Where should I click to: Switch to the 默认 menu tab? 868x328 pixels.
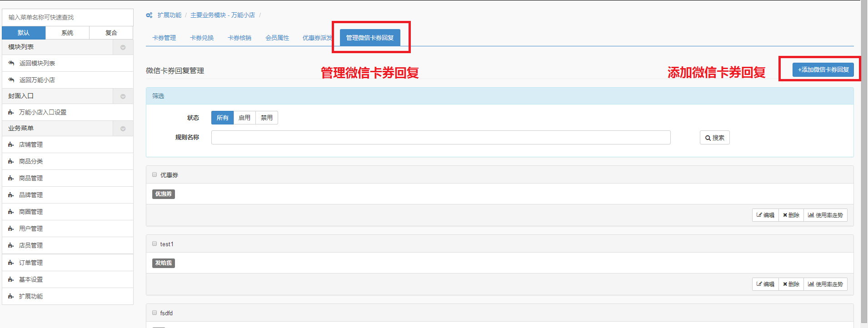point(24,33)
